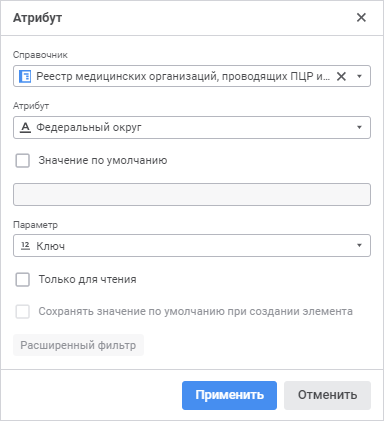This screenshot has height=421, width=384.
Task: Click the Только для чтения label text
Action: click(87, 279)
